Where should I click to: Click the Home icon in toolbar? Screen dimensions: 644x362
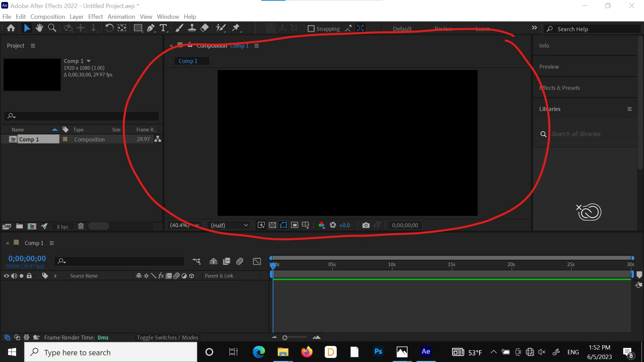pyautogui.click(x=11, y=28)
